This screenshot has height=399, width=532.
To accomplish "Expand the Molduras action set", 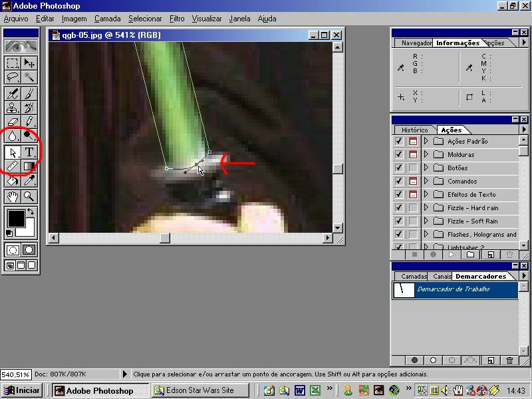I will coord(426,154).
